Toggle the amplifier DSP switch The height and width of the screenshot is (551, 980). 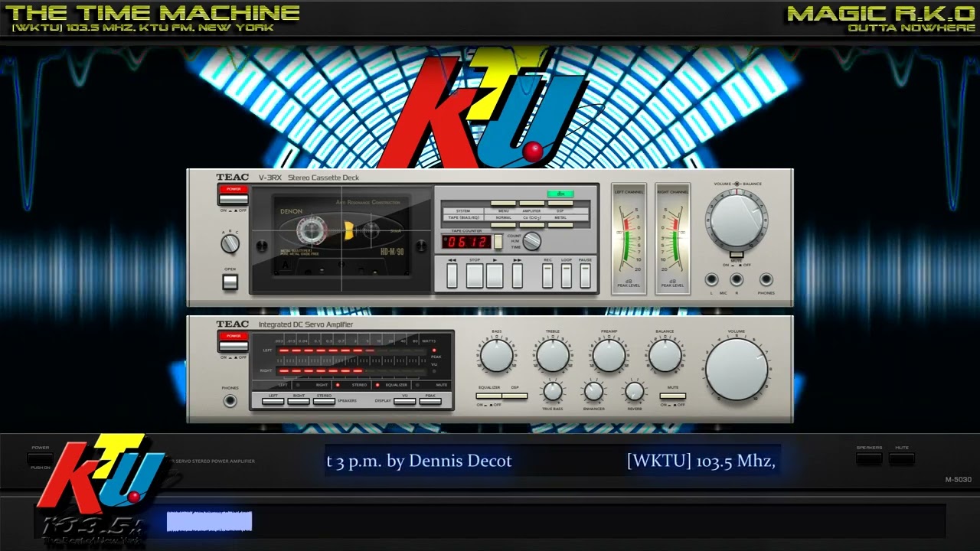pos(514,396)
